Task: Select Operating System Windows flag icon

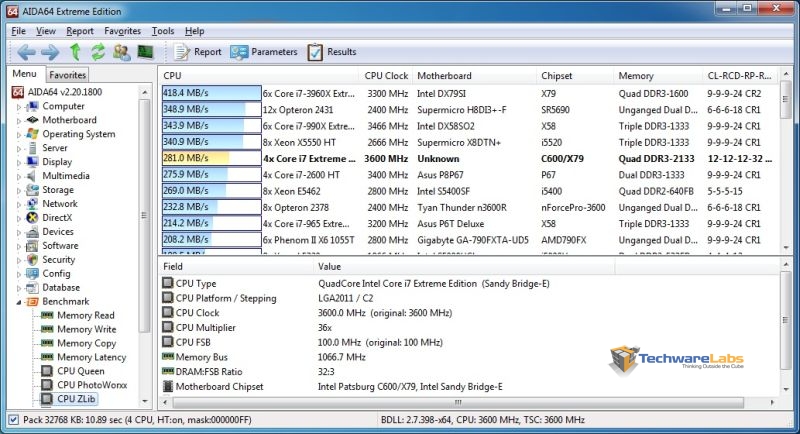Action: point(33,134)
